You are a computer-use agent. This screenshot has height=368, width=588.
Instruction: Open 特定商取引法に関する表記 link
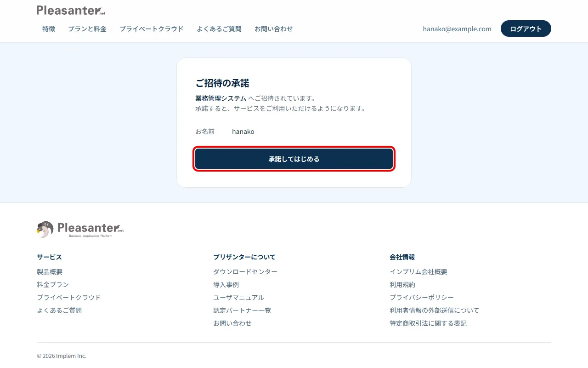428,323
